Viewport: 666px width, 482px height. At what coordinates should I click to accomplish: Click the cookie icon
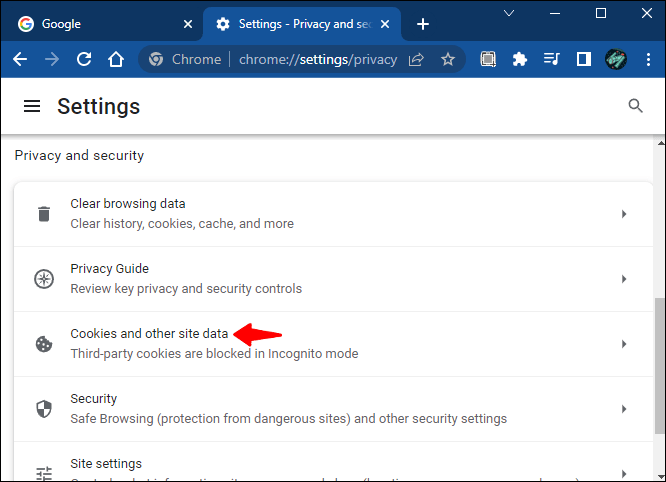(44, 344)
